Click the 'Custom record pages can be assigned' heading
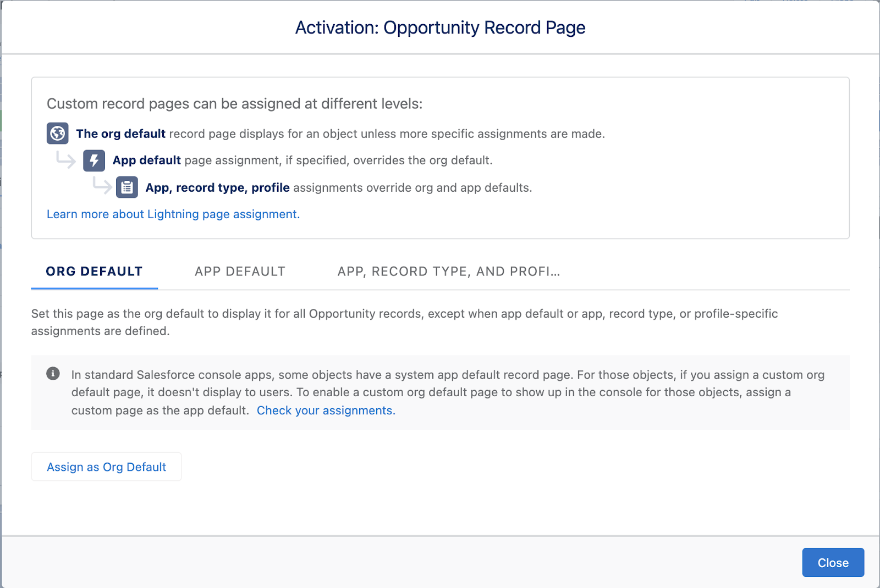 click(x=235, y=104)
